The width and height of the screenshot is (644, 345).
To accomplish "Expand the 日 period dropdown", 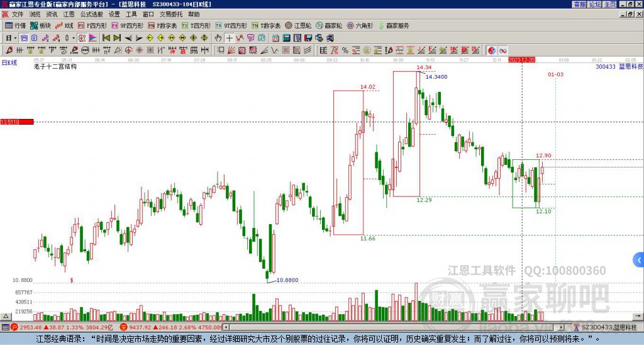I will coord(15,38).
